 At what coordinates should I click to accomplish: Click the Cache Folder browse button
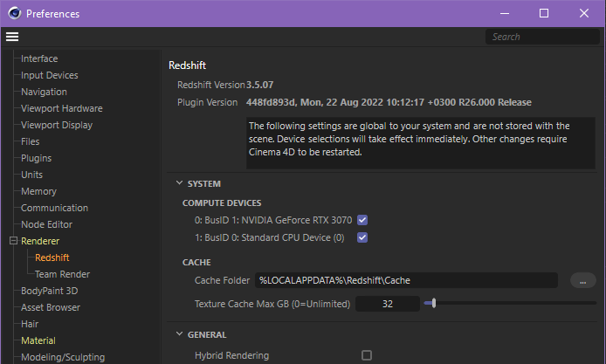(582, 280)
